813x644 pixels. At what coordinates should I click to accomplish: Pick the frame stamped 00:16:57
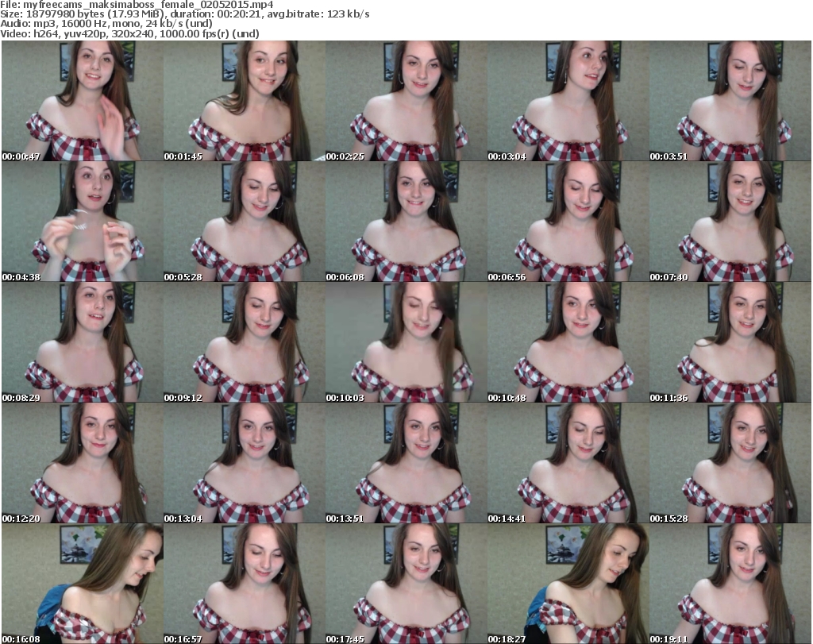click(245, 584)
